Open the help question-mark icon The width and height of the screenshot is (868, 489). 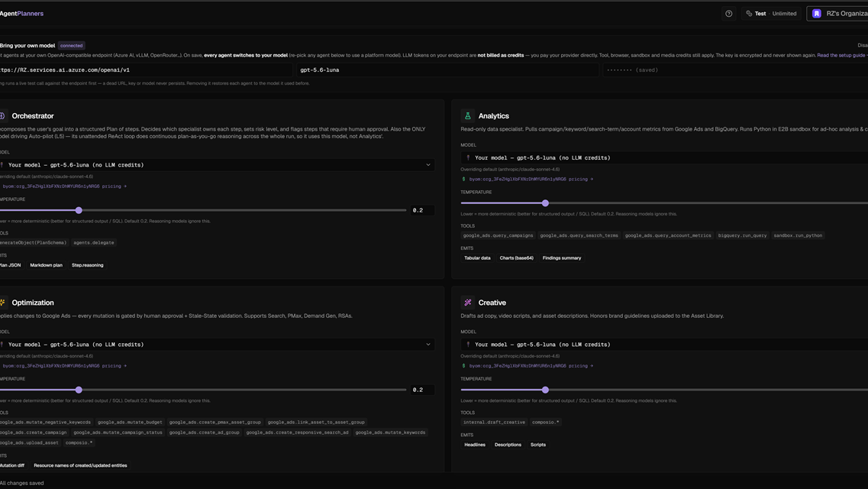click(x=728, y=13)
